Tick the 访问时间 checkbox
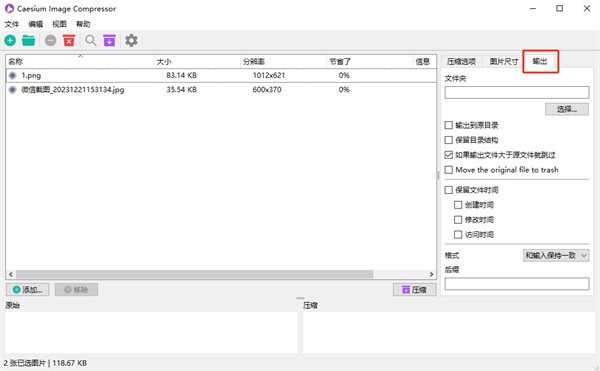600x371 pixels. coord(458,234)
